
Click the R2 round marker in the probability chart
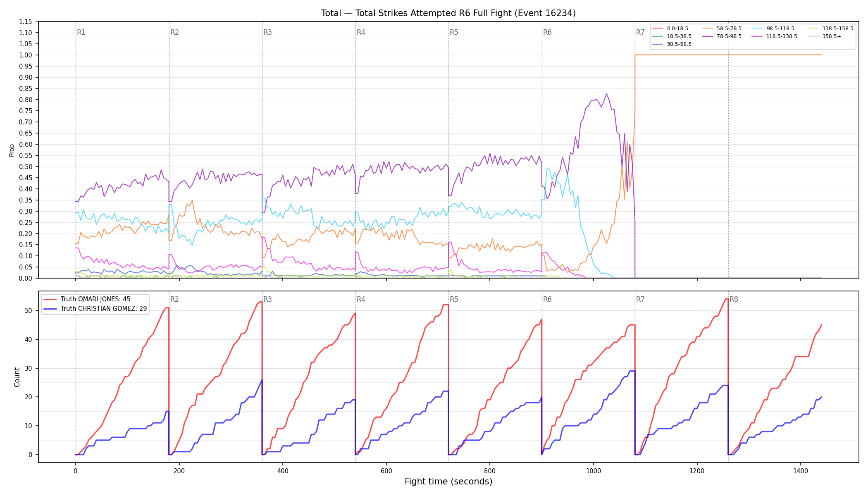pyautogui.click(x=174, y=32)
